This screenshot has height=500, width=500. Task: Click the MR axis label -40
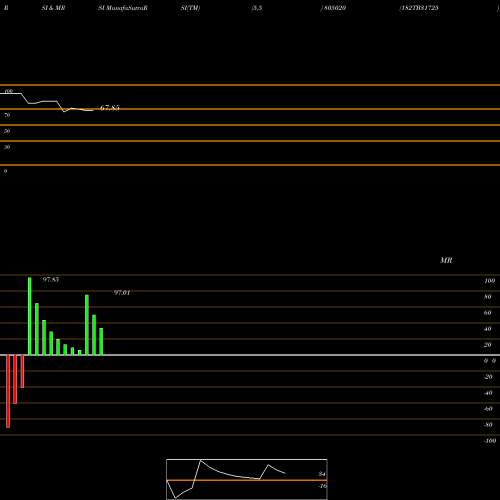pyautogui.click(x=488, y=393)
